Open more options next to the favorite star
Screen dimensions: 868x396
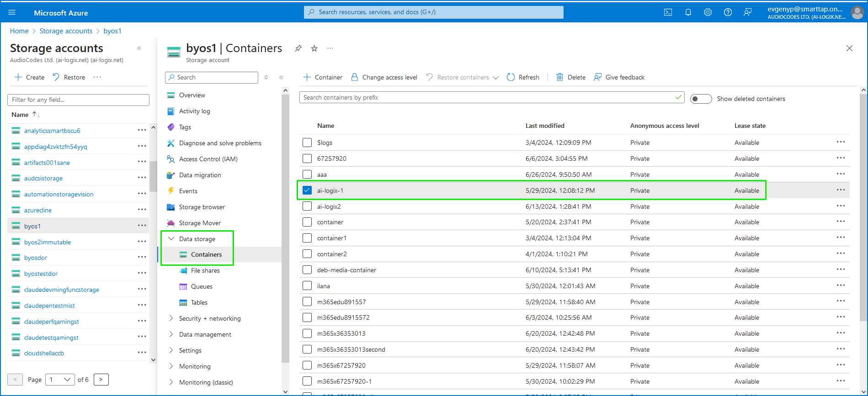pyautogui.click(x=330, y=48)
